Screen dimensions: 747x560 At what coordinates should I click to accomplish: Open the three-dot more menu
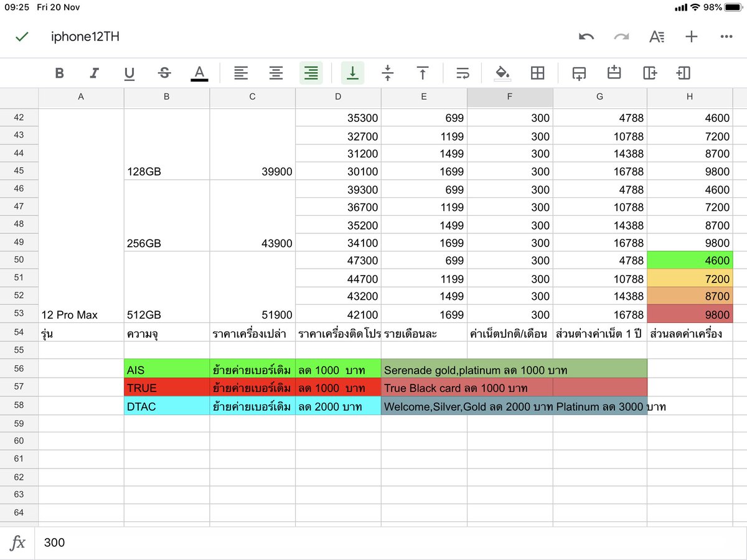click(x=726, y=37)
